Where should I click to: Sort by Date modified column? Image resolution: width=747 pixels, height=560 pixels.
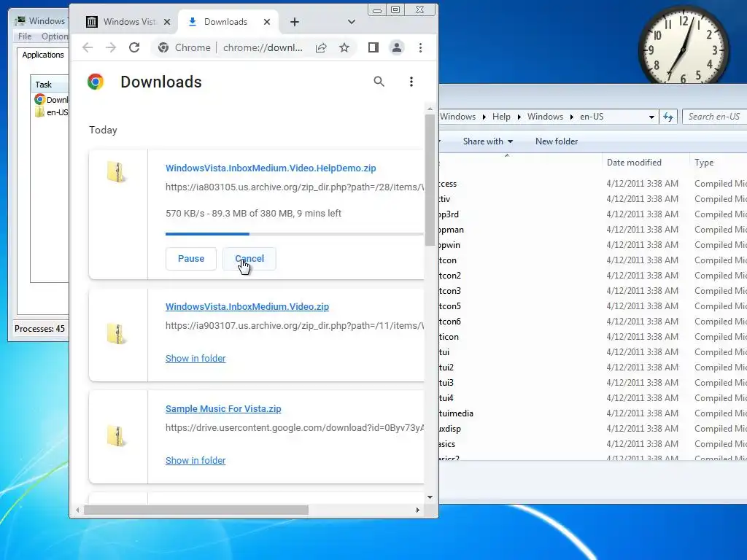(634, 163)
